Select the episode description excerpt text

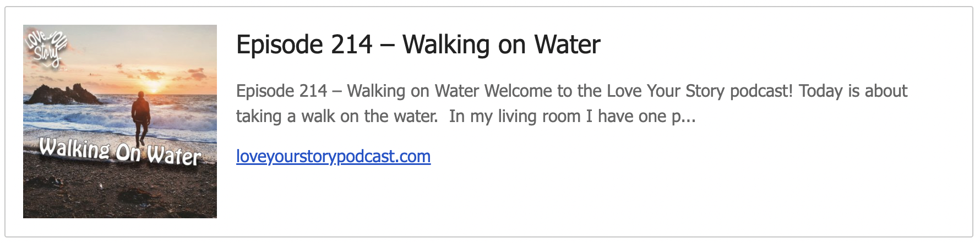pyautogui.click(x=571, y=103)
